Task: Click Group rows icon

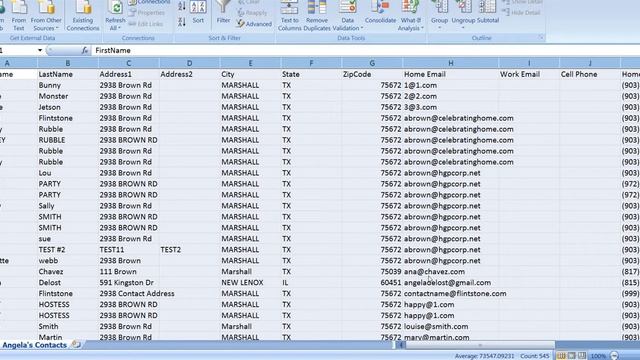Action: click(x=440, y=7)
